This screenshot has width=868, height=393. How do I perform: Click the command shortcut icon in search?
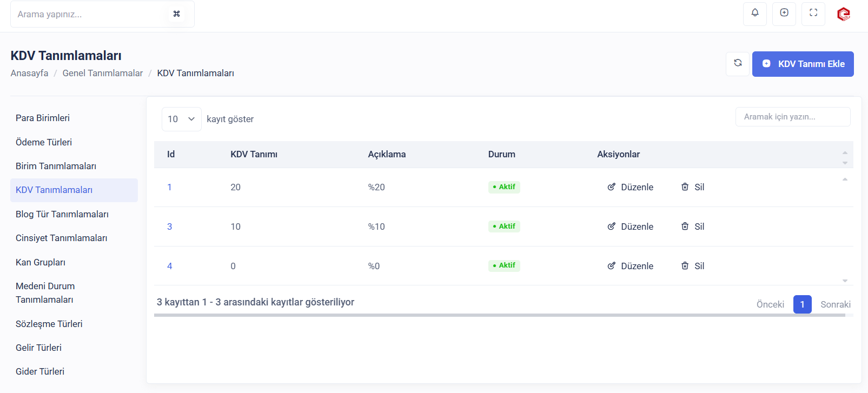pos(176,14)
